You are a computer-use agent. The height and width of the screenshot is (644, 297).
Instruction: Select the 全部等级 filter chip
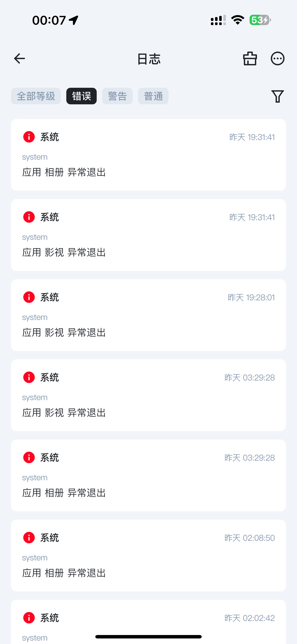coord(36,96)
